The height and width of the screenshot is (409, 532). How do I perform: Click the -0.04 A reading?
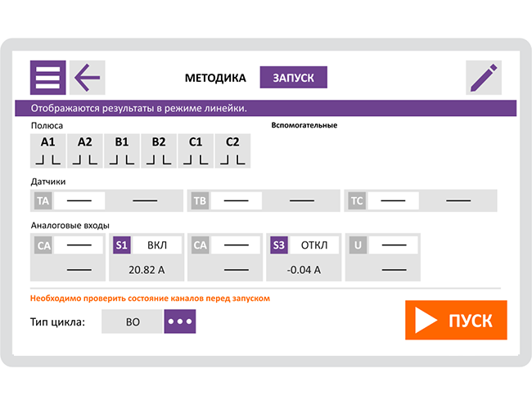304,270
